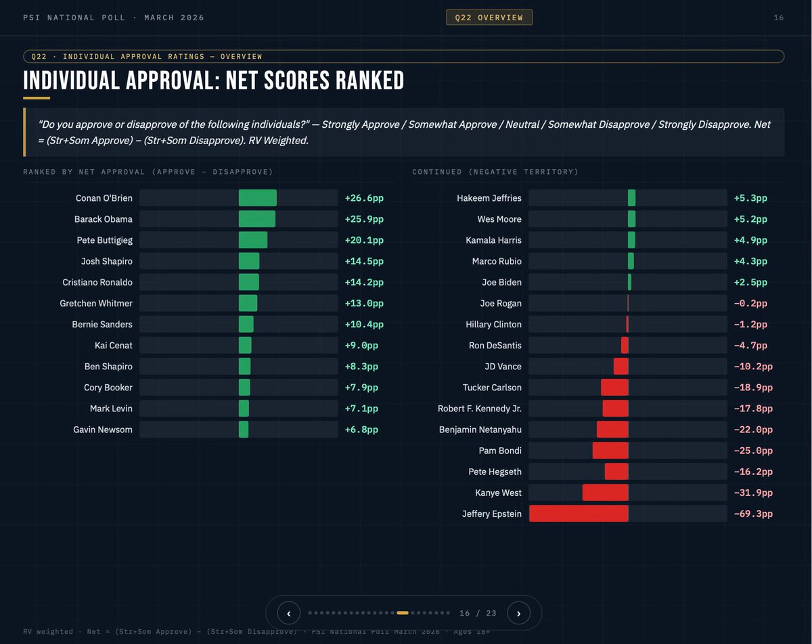Click Barack Obama's green approval bar
The width and height of the screenshot is (812, 644).
[x=257, y=218]
